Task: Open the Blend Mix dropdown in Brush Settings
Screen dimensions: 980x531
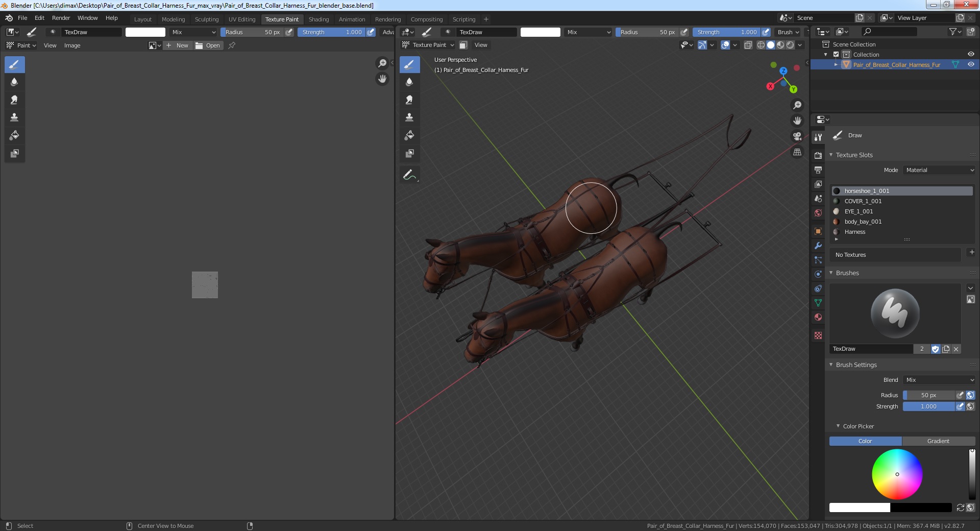Action: [x=940, y=380]
